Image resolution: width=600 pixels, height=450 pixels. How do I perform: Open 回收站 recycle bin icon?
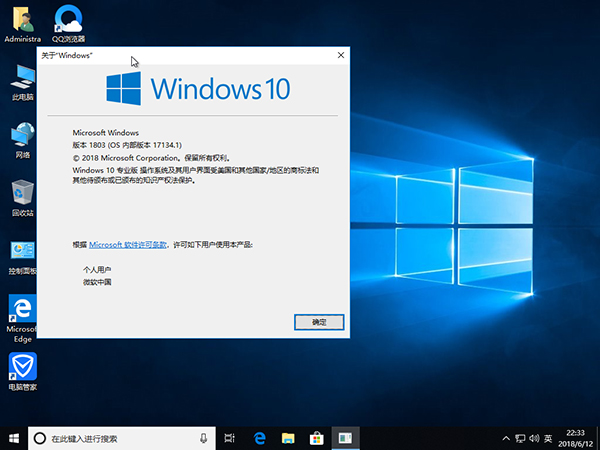(x=23, y=198)
